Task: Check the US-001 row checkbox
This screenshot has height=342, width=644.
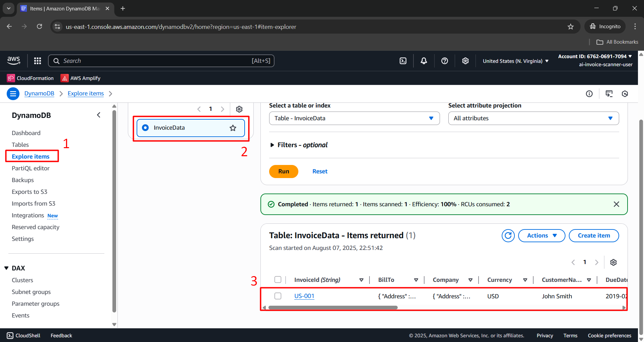Action: point(278,296)
